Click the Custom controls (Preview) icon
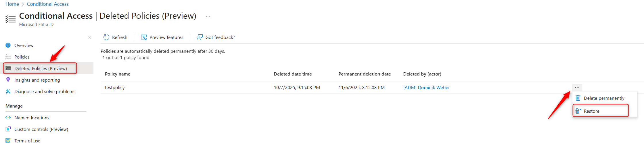644x145 pixels. (x=8, y=129)
